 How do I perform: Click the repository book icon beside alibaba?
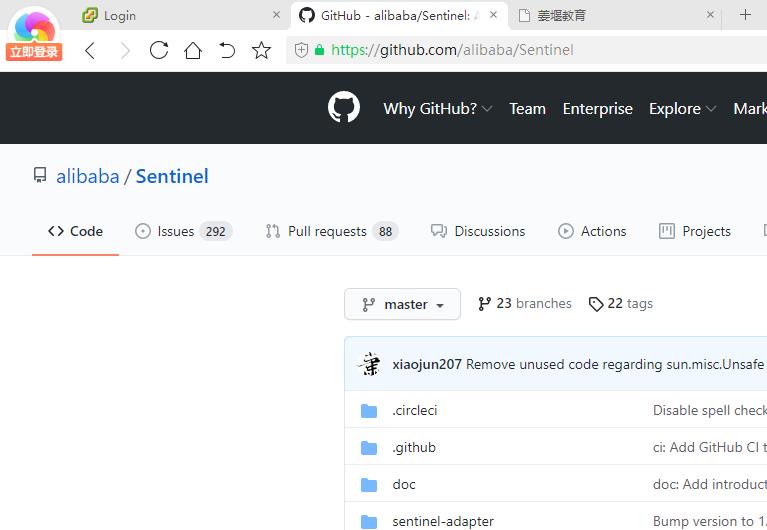(x=40, y=175)
